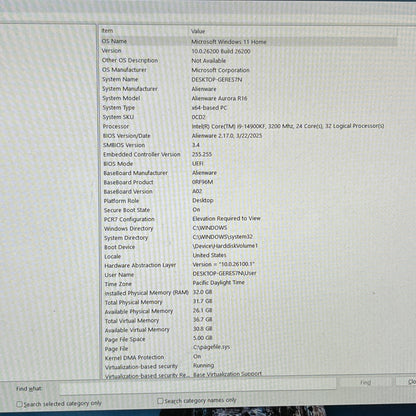
Task: Select the BIOS Version/Date row
Action: [248, 136]
